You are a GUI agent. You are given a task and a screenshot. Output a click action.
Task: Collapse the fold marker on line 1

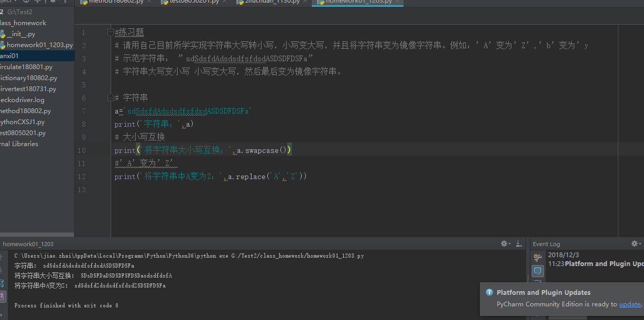pos(111,32)
